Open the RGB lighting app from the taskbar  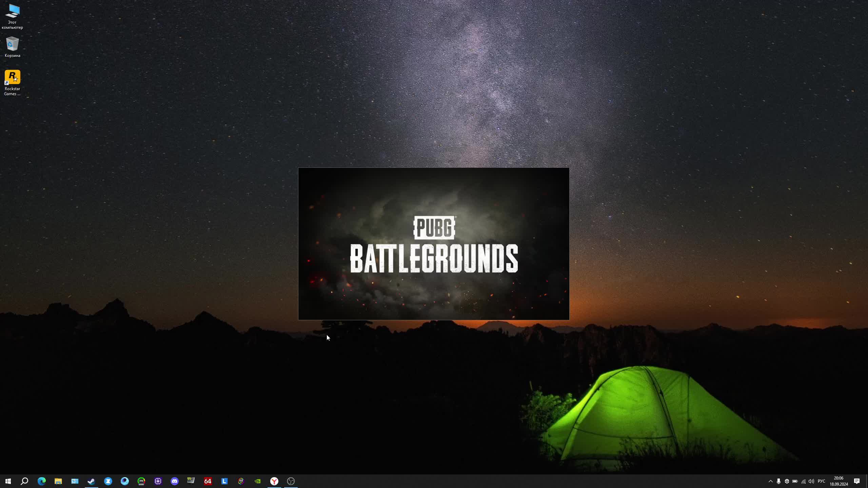[241, 481]
